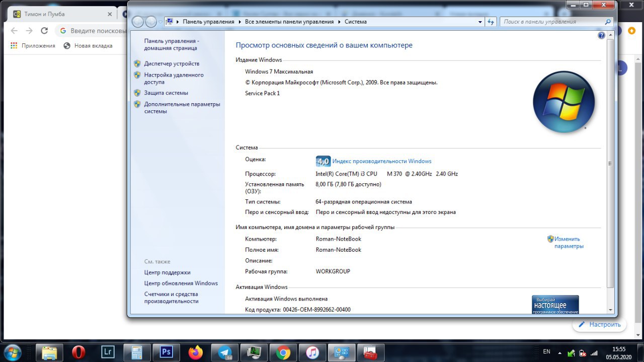Open Счетчики и средства производительности
644x362 pixels.
171,298
